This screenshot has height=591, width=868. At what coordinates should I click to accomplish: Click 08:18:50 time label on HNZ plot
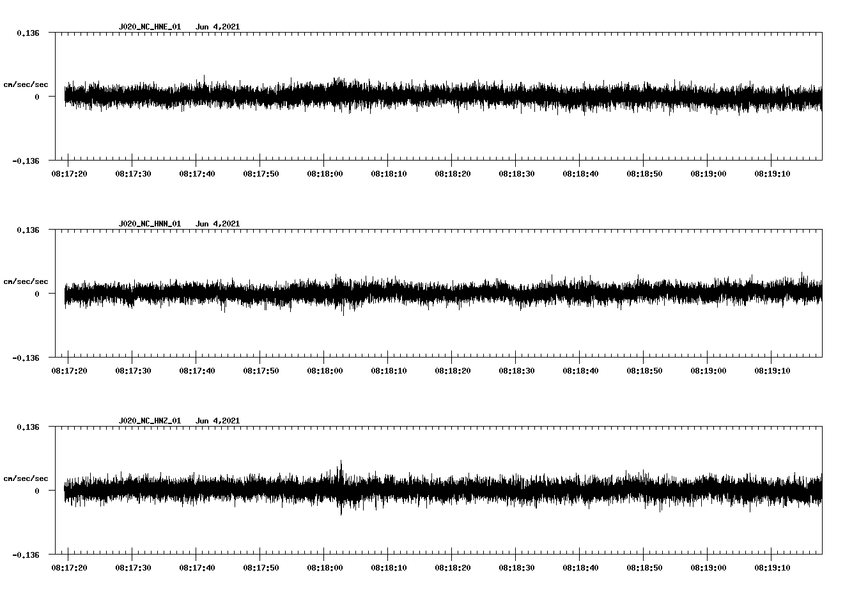[644, 567]
